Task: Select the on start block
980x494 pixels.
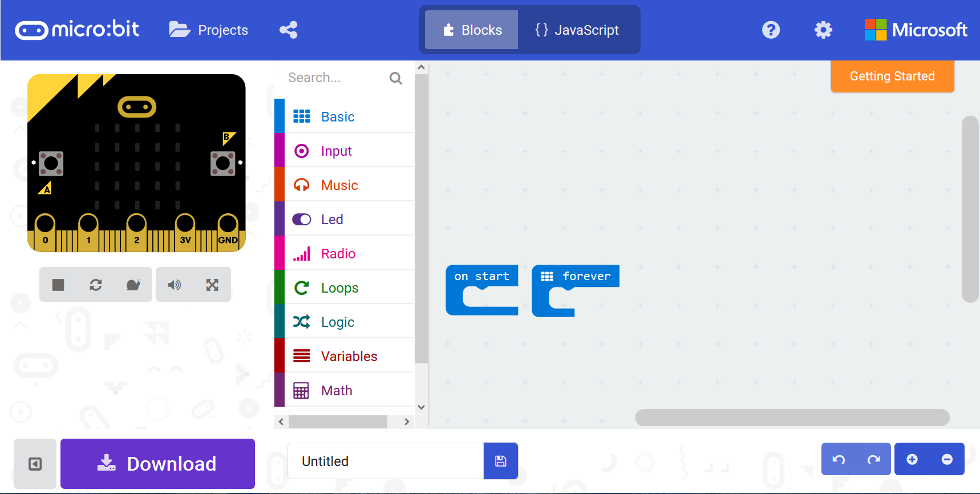Action: (x=481, y=277)
